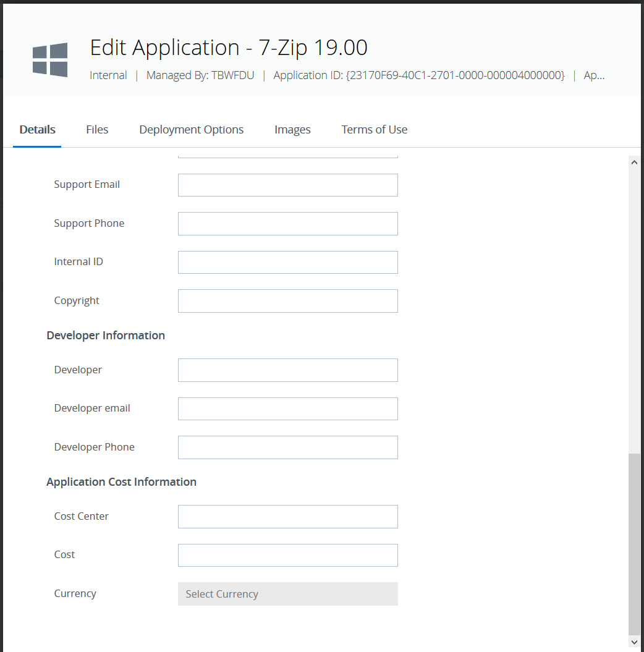644x652 pixels.
Task: Select the Internal ID text field
Action: (x=288, y=263)
